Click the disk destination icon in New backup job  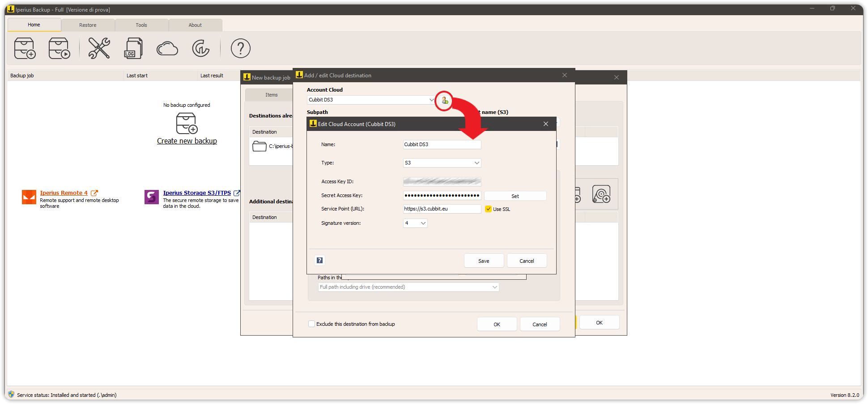[601, 194]
